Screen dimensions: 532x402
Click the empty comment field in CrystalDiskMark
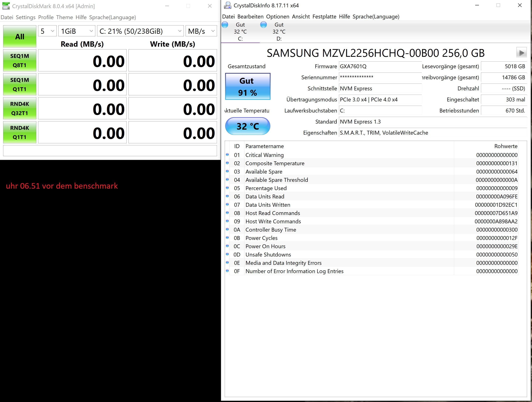pos(110,151)
